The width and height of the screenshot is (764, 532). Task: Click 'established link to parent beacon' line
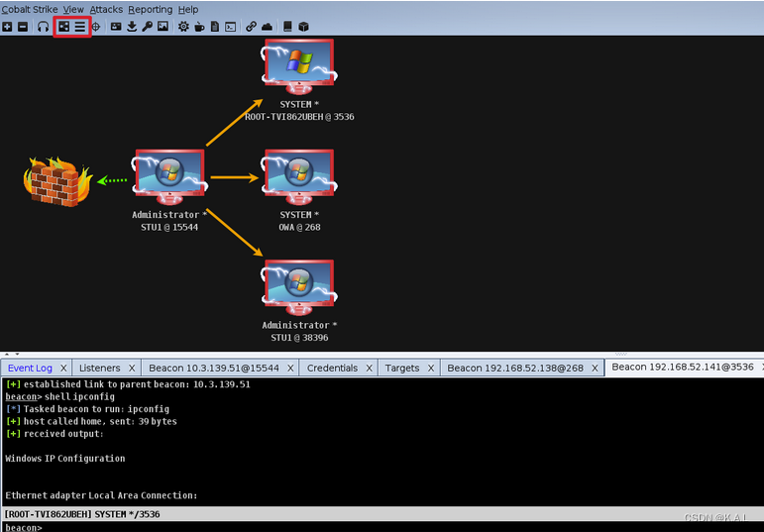(128, 384)
